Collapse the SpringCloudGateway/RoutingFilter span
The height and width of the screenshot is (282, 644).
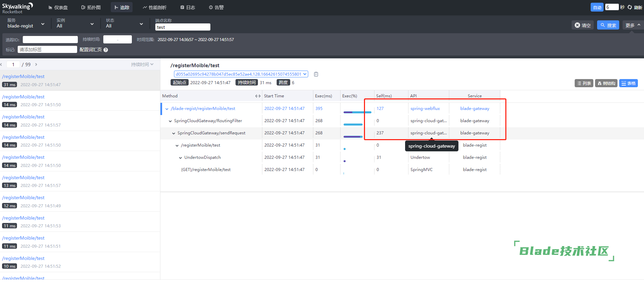170,121
